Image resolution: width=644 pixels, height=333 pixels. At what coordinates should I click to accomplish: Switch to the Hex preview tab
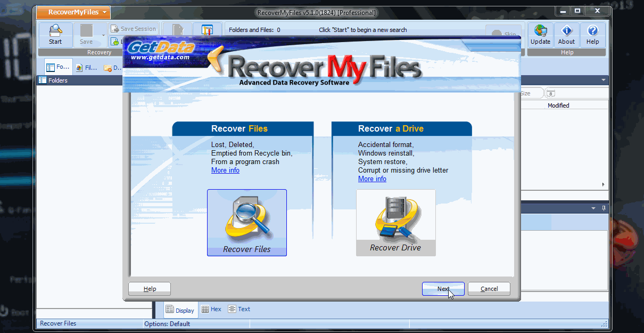coord(211,309)
